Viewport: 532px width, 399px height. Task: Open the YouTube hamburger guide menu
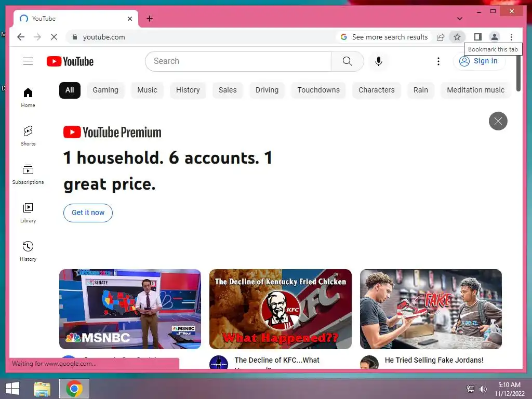point(28,61)
